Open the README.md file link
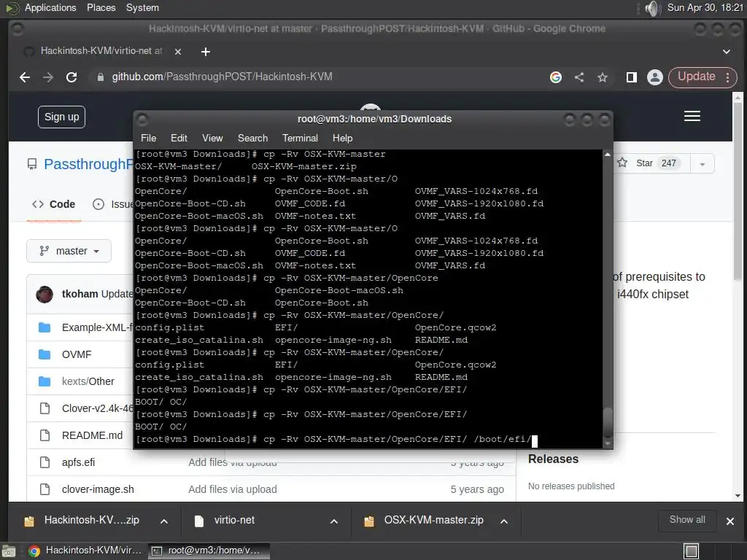Screen dimensions: 747x560 [x=93, y=436]
